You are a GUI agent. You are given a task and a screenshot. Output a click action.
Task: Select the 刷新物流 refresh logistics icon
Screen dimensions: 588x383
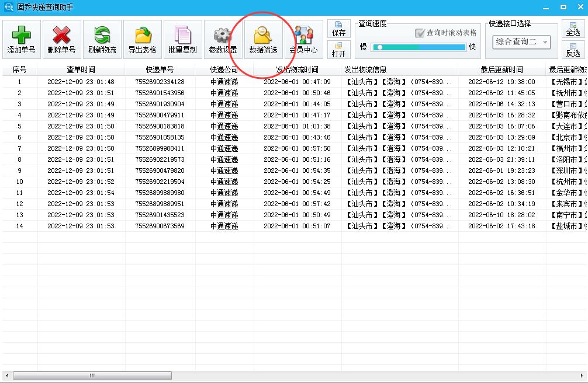(x=101, y=39)
